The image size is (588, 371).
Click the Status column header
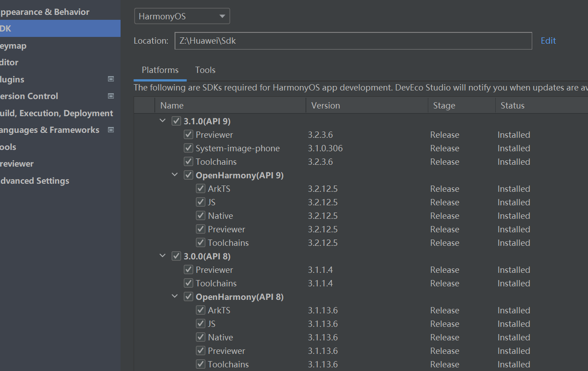542,105
